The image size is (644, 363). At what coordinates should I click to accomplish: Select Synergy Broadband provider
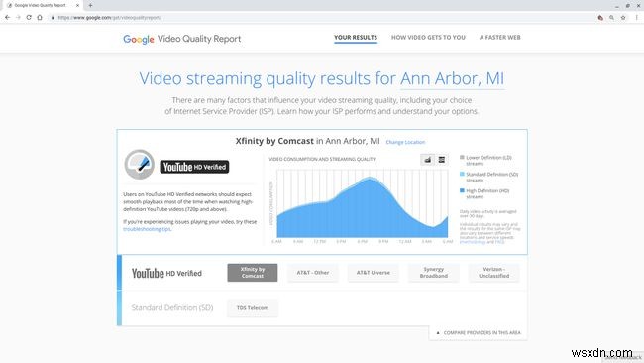click(433, 273)
